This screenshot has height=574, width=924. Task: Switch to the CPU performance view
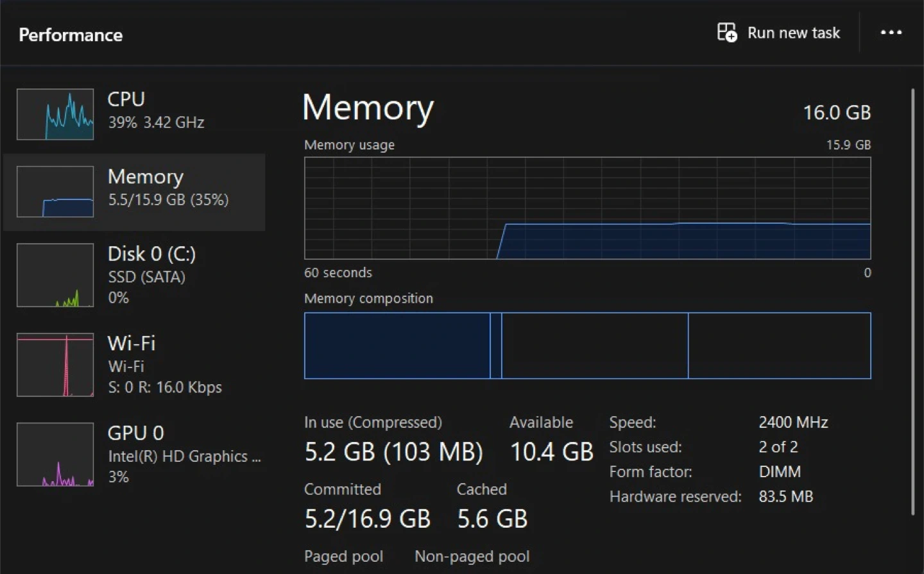(x=156, y=110)
